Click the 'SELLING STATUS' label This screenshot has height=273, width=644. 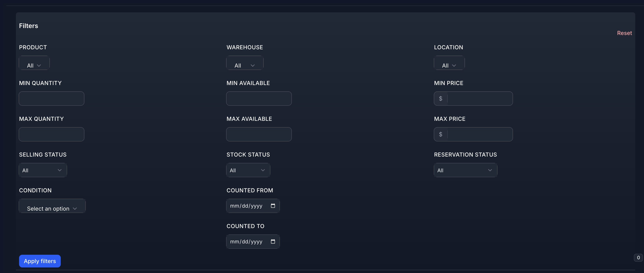(43, 155)
